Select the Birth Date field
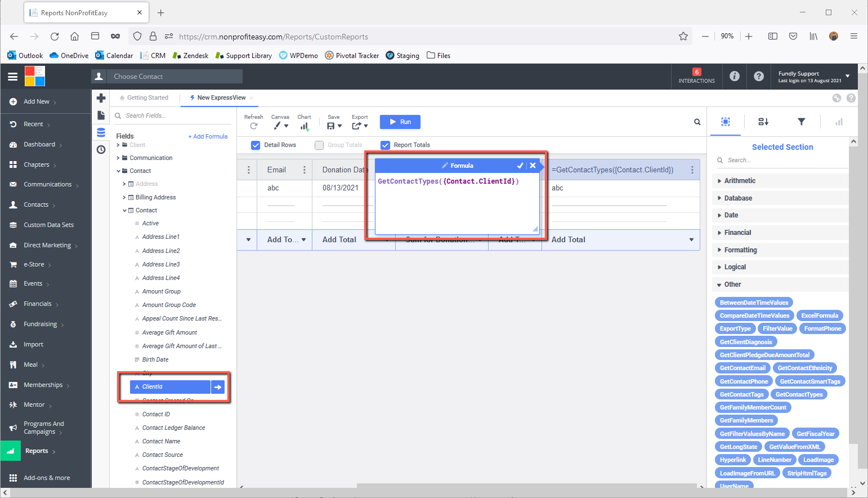Screen dimensions: 868x498 pyautogui.click(x=155, y=359)
